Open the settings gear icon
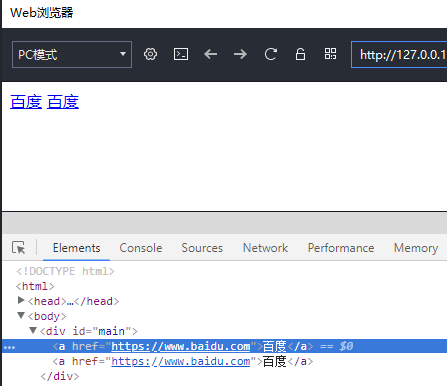The width and height of the screenshot is (447, 386). pos(150,54)
